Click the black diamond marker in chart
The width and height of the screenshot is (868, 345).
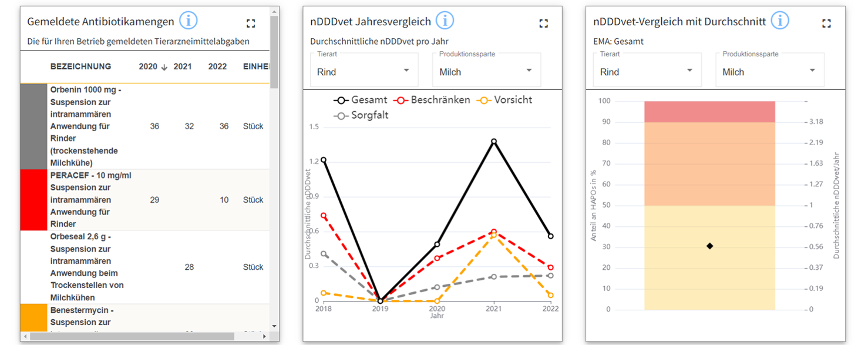(x=709, y=246)
